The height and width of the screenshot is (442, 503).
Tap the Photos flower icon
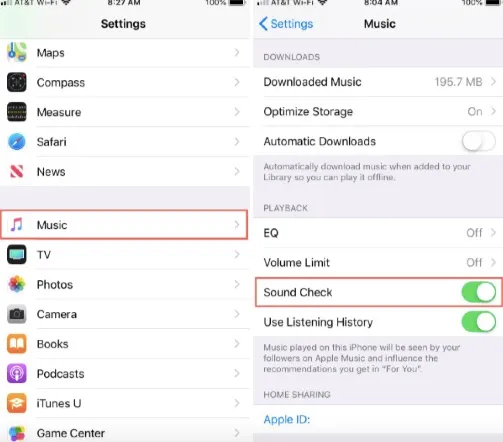pyautogui.click(x=16, y=284)
